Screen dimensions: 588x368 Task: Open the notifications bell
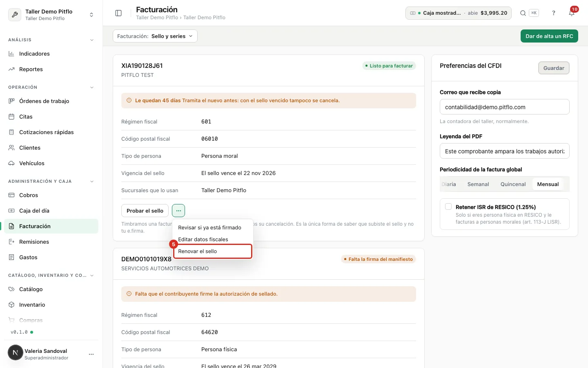click(x=572, y=13)
